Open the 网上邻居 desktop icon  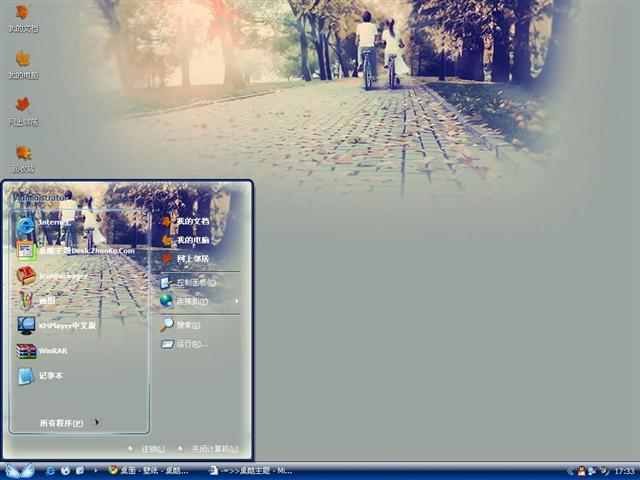coord(23,111)
